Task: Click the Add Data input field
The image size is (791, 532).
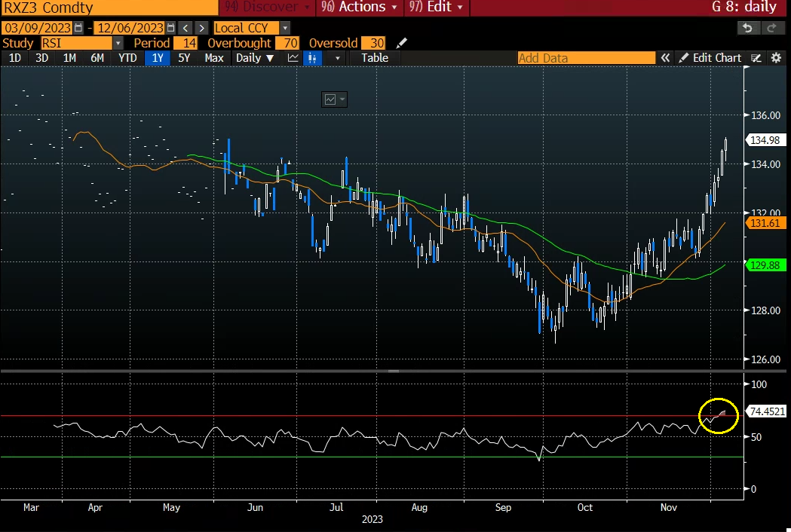Action: coord(586,58)
